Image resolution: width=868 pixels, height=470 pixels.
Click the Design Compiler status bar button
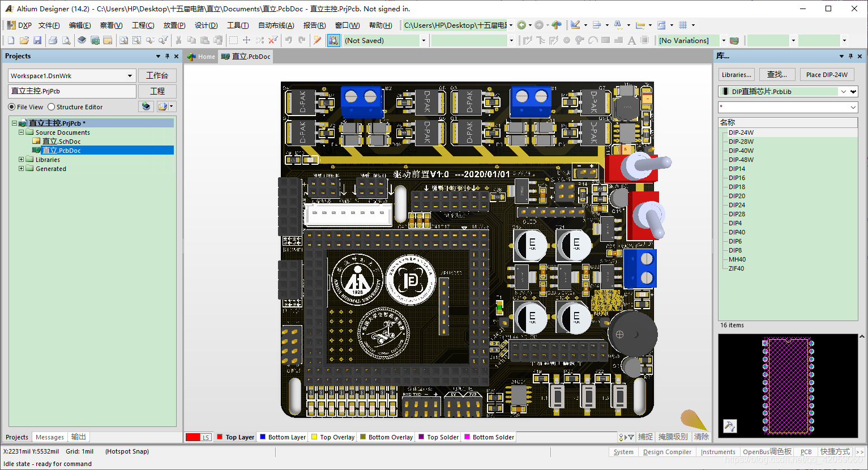click(x=667, y=452)
